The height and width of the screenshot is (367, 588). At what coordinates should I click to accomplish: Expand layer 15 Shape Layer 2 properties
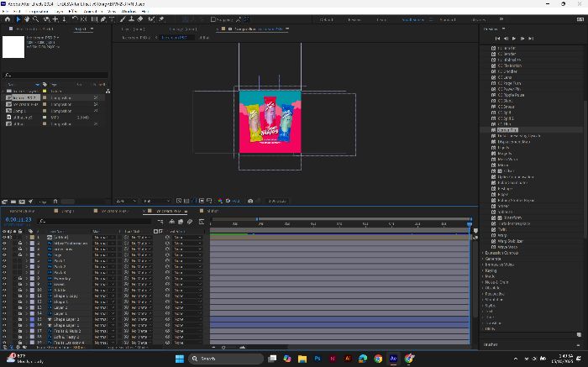(27, 319)
